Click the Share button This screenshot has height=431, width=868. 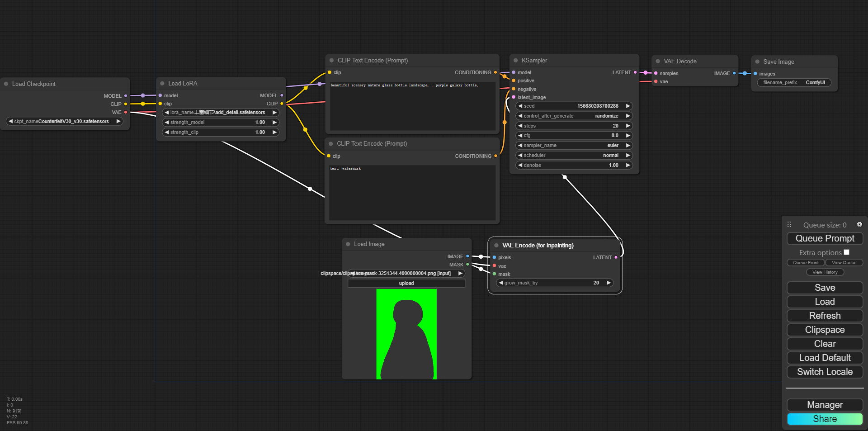pos(825,419)
